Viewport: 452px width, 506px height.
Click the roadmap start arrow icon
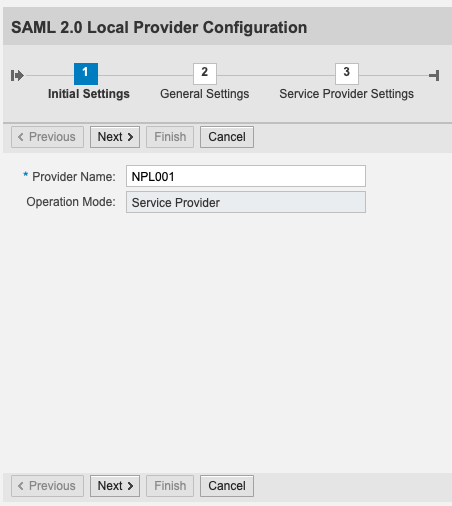17,75
